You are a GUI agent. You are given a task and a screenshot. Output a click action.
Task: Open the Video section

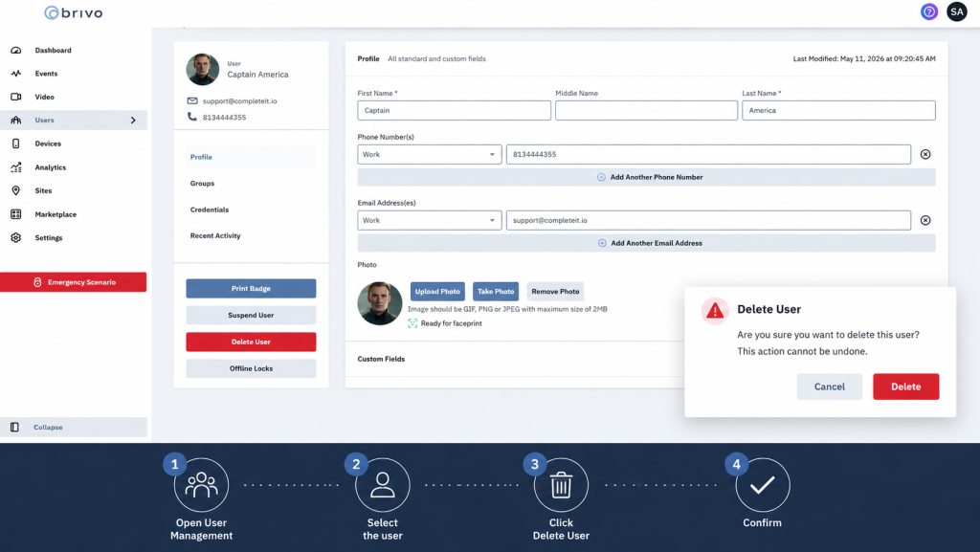[44, 97]
